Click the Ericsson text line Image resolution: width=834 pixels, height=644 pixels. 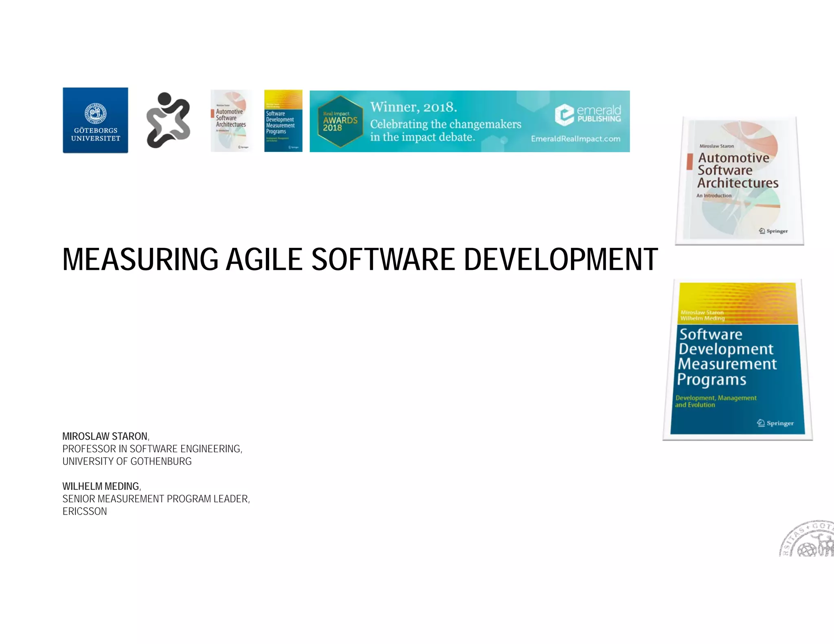tap(85, 511)
